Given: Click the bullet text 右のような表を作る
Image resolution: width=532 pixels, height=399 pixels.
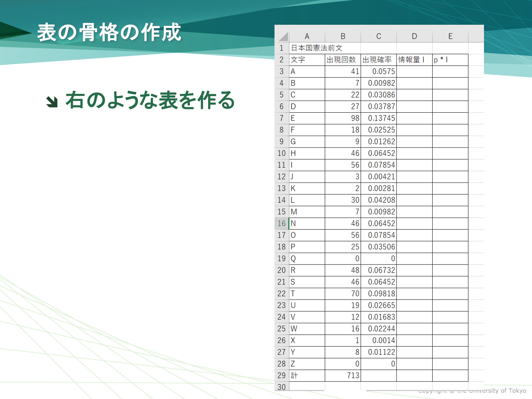Looking at the screenshot, I should (150, 100).
